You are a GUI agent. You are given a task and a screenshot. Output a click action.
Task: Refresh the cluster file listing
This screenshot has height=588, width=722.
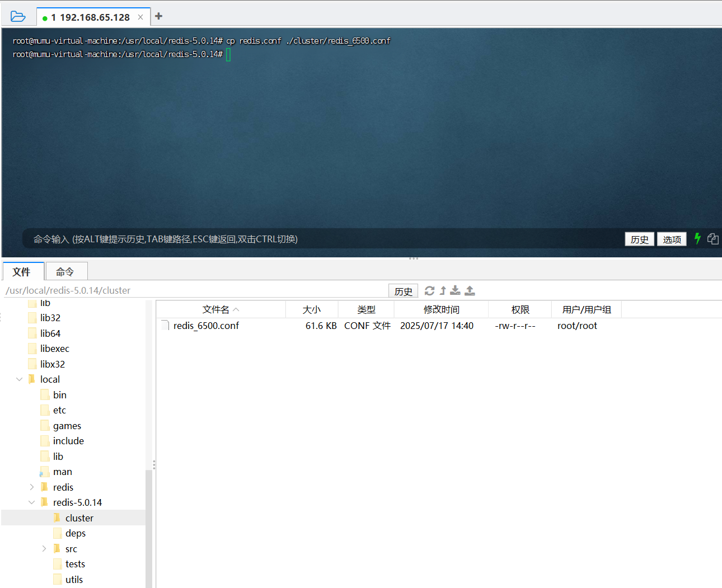(429, 290)
